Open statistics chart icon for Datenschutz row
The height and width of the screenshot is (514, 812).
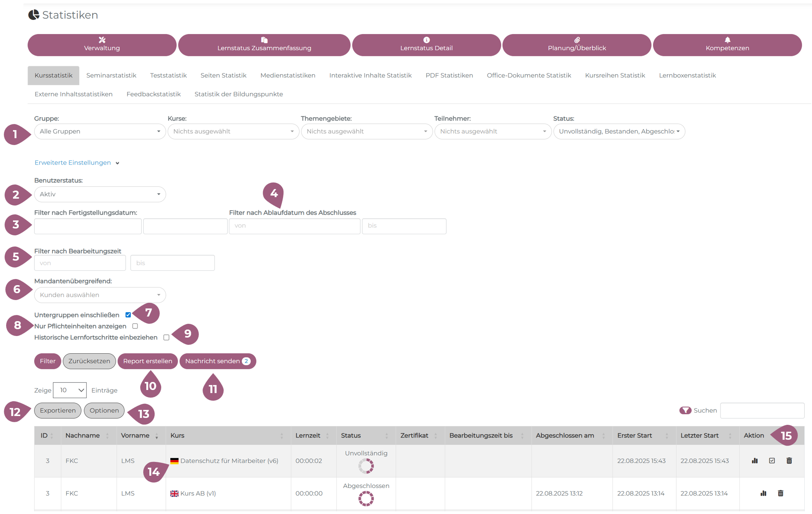point(755,460)
